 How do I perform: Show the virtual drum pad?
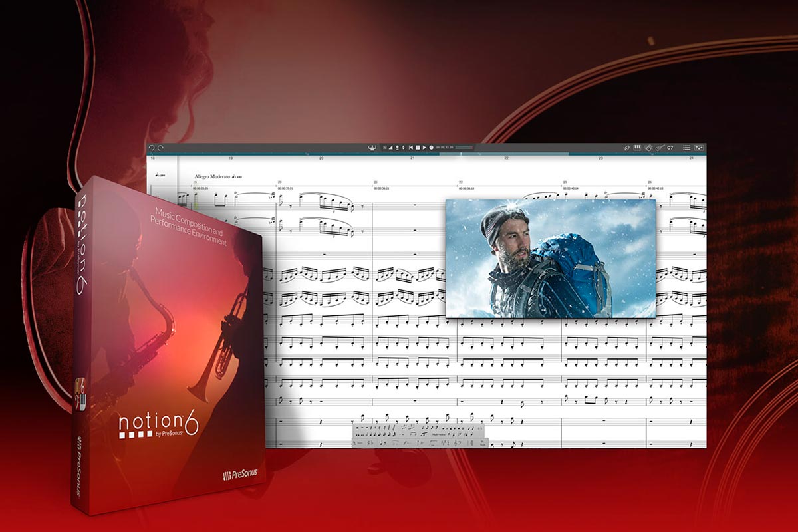[x=648, y=148]
